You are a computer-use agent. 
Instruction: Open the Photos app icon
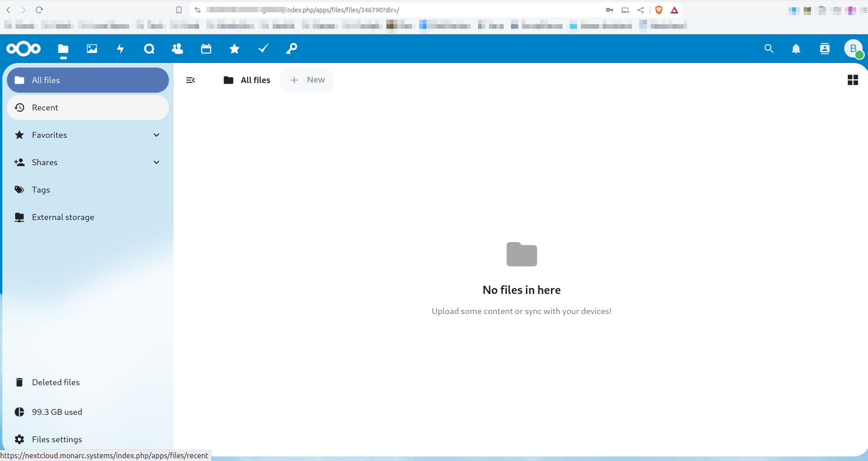click(x=92, y=49)
